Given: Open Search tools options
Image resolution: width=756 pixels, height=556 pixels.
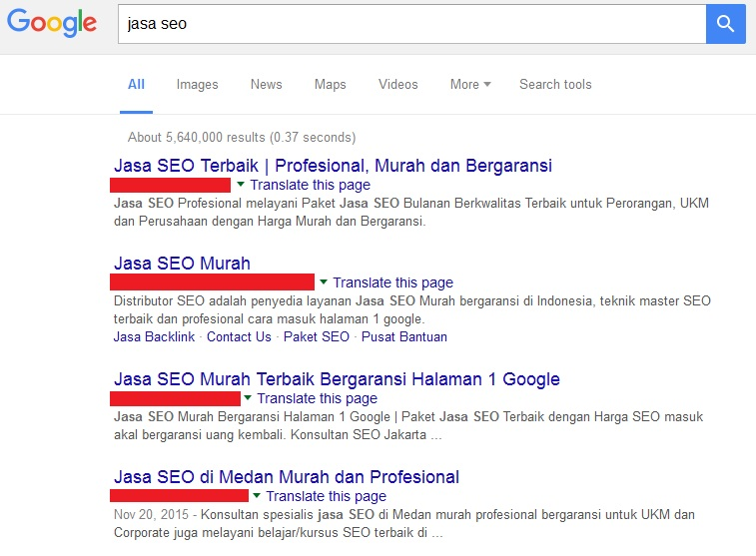Looking at the screenshot, I should (x=555, y=84).
